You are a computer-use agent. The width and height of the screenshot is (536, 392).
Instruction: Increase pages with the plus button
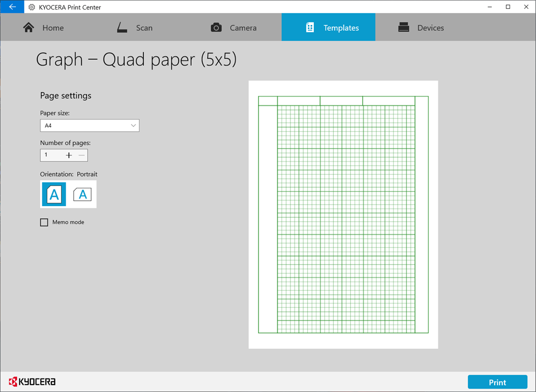pyautogui.click(x=69, y=155)
